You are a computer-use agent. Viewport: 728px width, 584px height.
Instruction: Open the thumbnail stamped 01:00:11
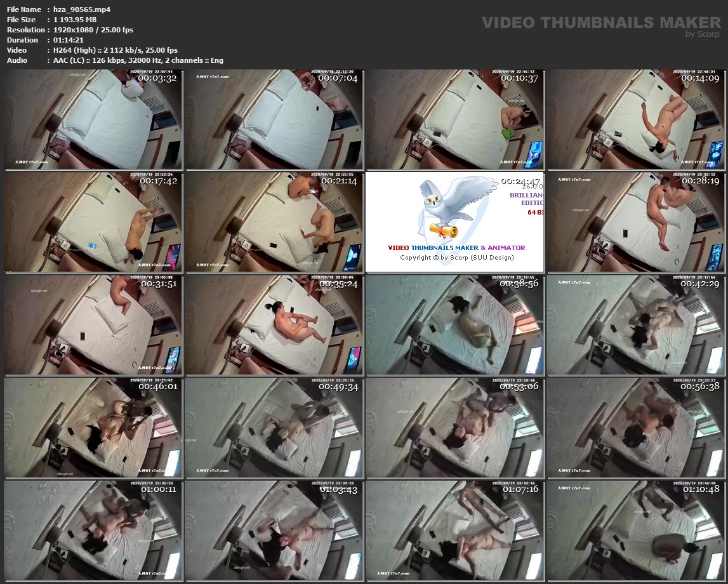(94, 531)
